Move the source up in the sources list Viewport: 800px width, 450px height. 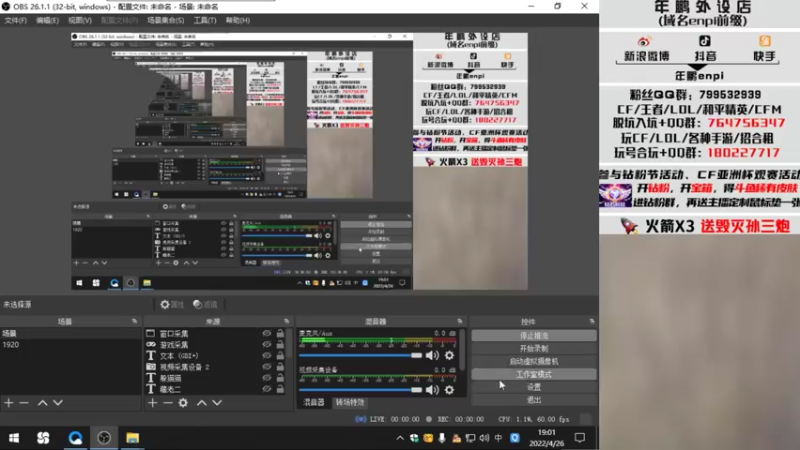pos(202,403)
